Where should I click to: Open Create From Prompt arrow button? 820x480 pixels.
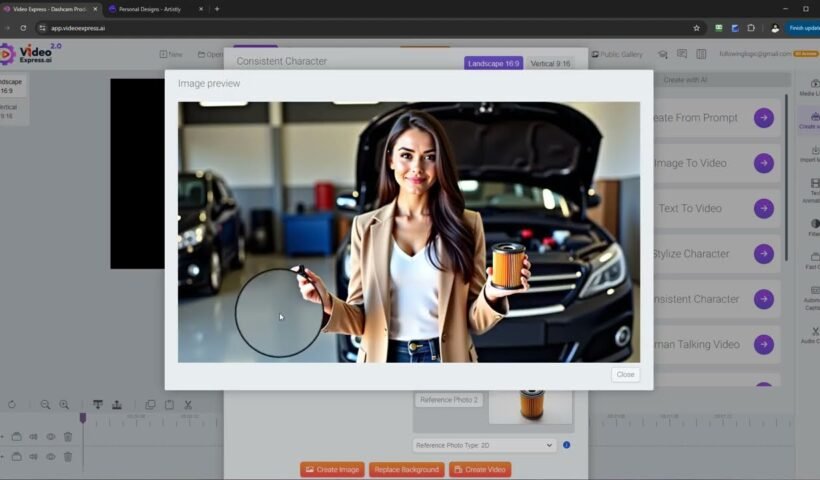tap(764, 118)
